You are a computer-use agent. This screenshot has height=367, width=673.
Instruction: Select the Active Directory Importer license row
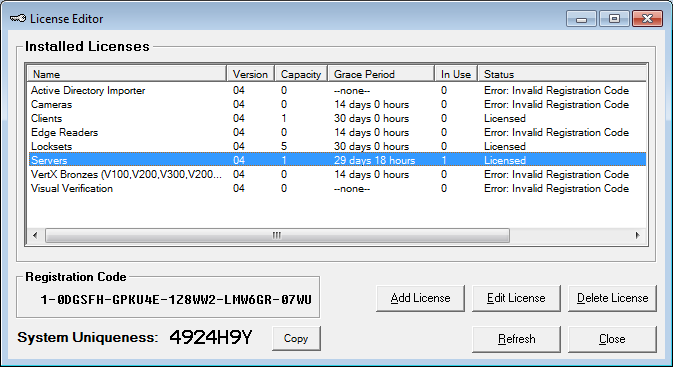click(337, 90)
